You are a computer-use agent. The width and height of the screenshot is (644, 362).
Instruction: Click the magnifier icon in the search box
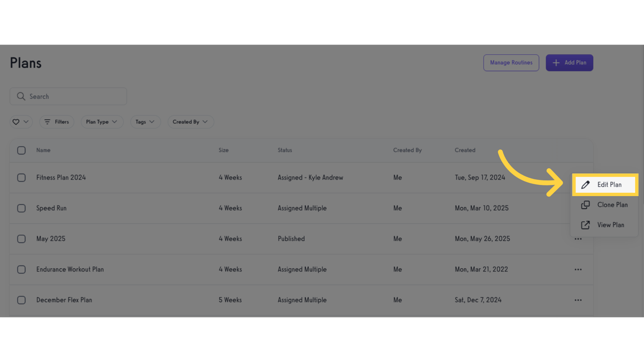[x=21, y=97]
